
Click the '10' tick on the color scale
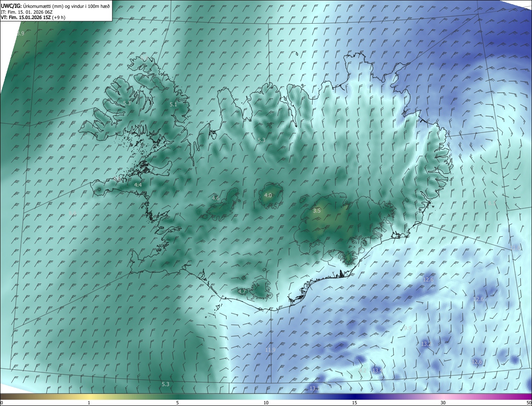click(266, 403)
